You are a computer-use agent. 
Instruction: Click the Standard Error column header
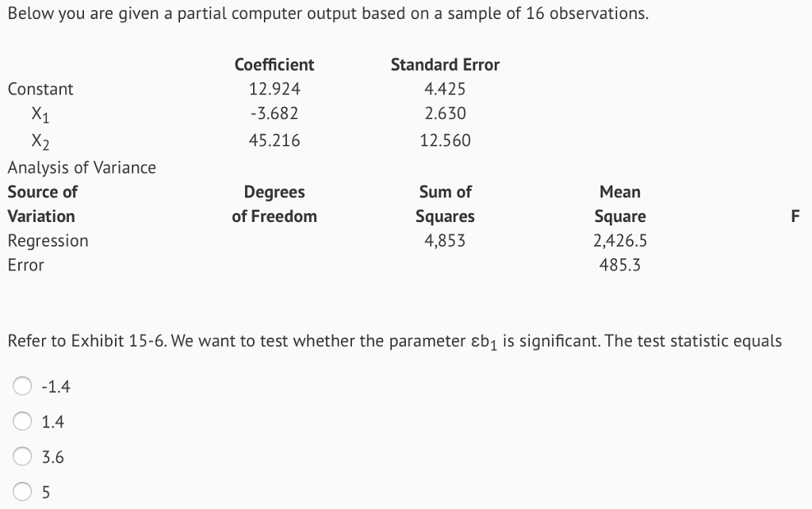pos(444,64)
